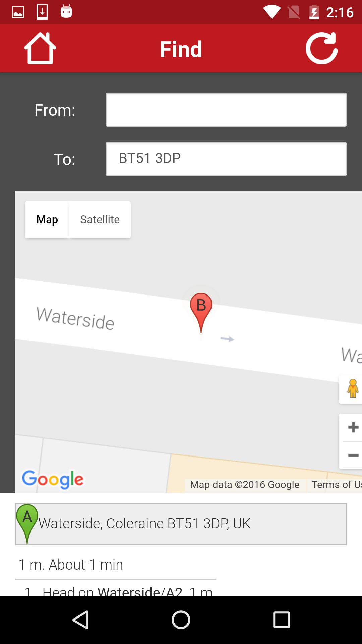Tap the Android home circle button
Screen dimensions: 362x644
click(181, 620)
